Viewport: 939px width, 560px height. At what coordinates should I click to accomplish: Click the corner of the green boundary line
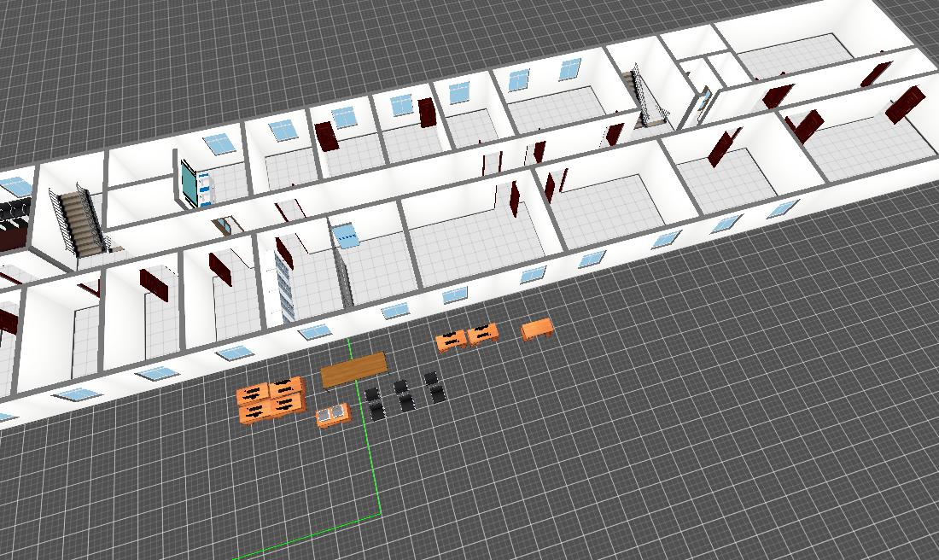[380, 516]
